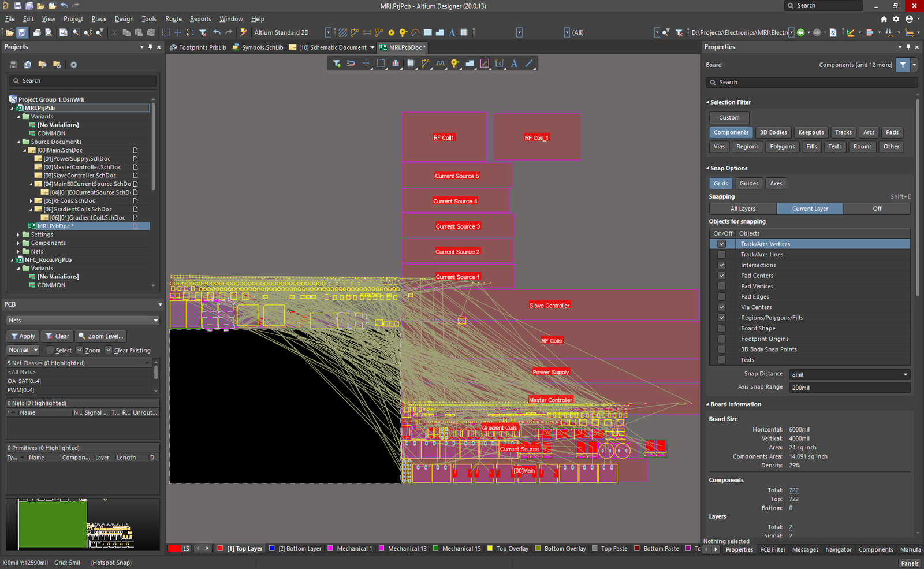Switch to the Messages panel tab
The height and width of the screenshot is (569, 924).
pos(805,549)
